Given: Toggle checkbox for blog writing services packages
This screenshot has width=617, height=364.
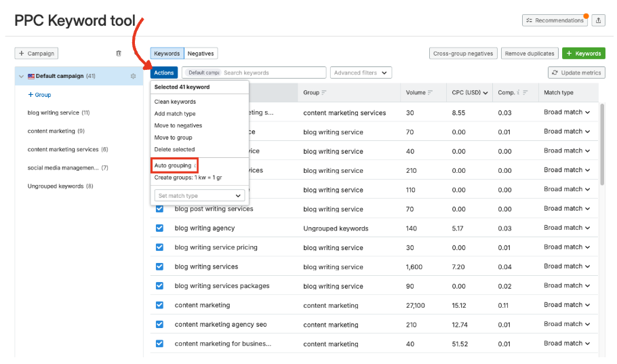Looking at the screenshot, I should [x=160, y=285].
